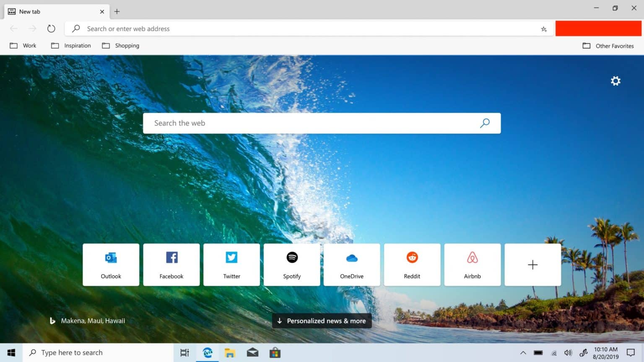Open the Shopping favorites folder
644x362 pixels.
point(121,45)
